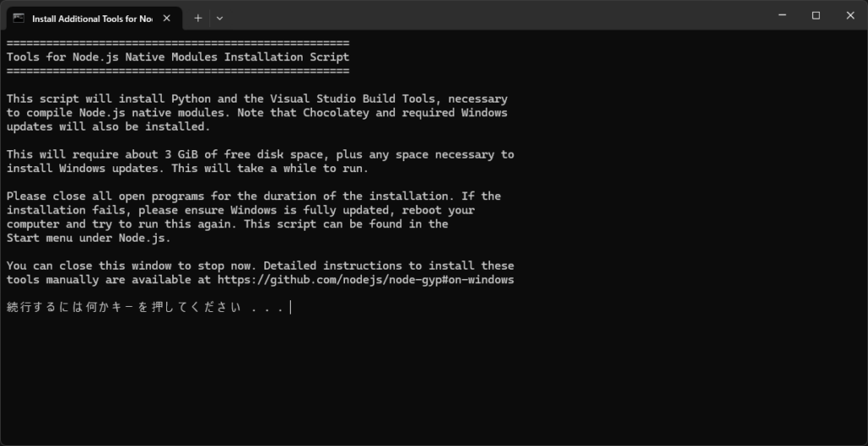Click the terminal icon in the tab
The image size is (868, 446).
(19, 19)
